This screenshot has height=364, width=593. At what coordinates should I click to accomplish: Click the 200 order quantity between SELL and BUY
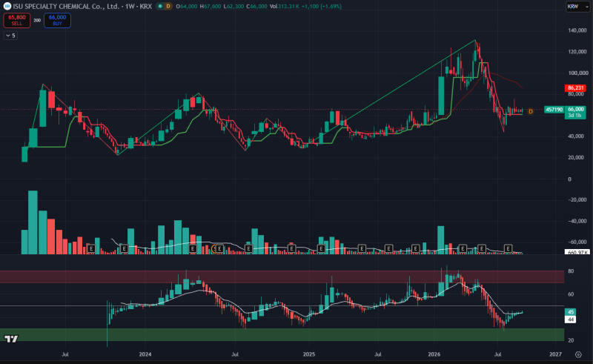[37, 21]
